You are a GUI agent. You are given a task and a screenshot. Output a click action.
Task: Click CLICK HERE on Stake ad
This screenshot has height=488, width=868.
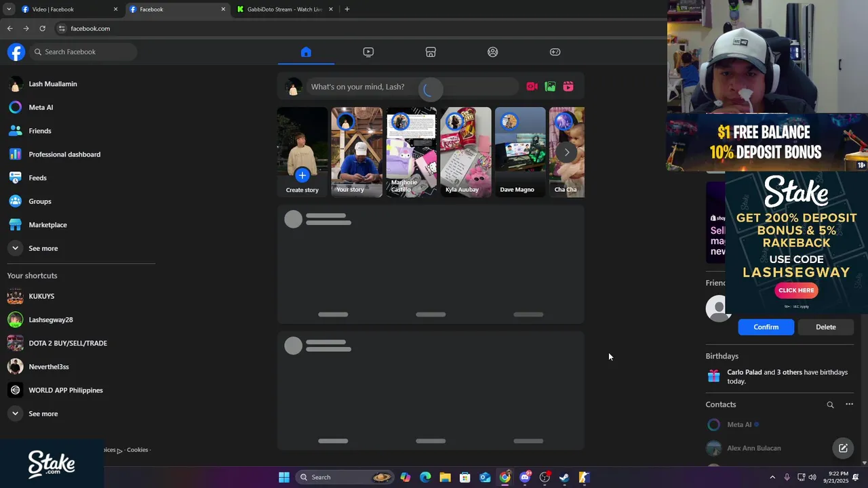point(796,290)
